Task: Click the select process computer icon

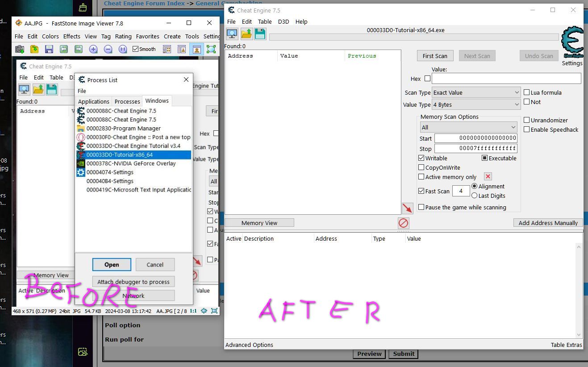Action: (x=232, y=33)
